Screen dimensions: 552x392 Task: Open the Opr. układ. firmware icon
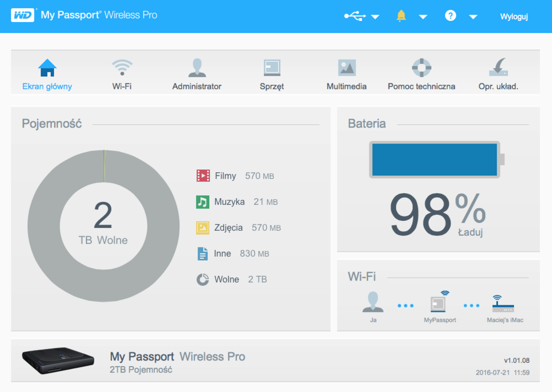pyautogui.click(x=498, y=67)
